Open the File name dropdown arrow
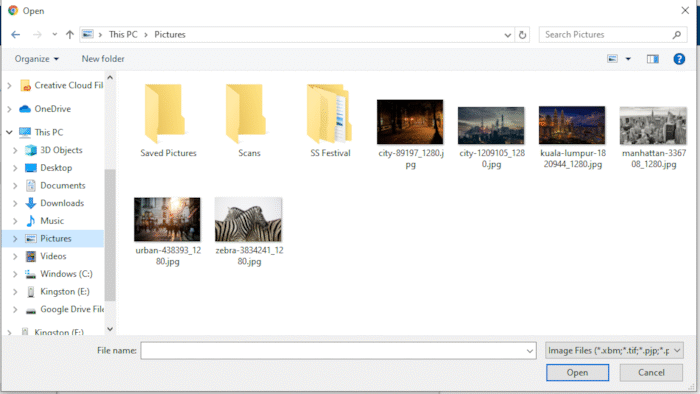The height and width of the screenshot is (394, 700). coord(530,351)
